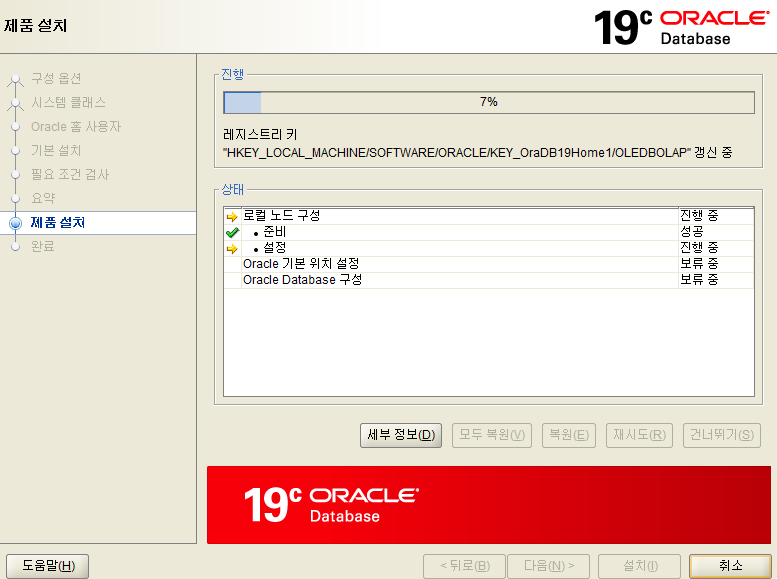Click the 7% installation progress bar
Viewport: 777px width, 579px height.
(x=489, y=102)
